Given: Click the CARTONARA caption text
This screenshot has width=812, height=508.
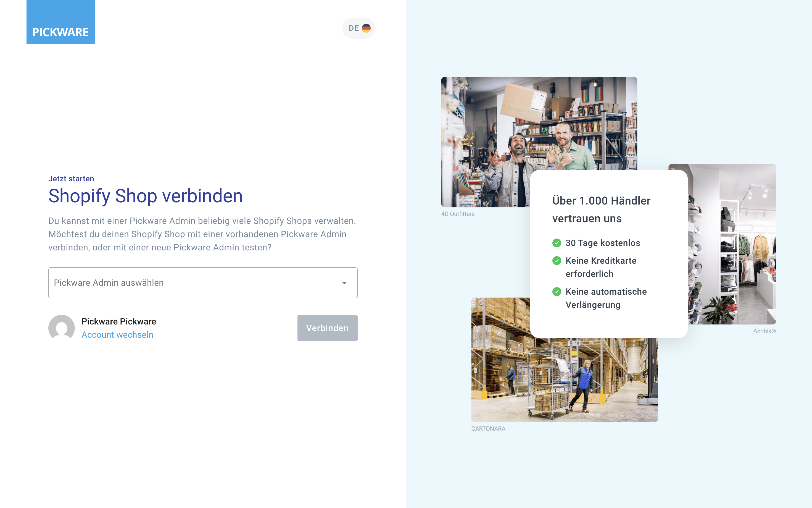Looking at the screenshot, I should pyautogui.click(x=488, y=428).
